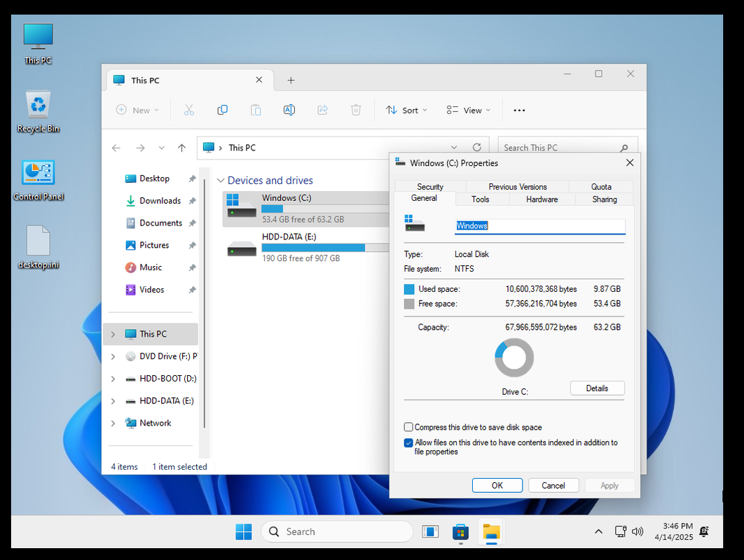Click the drive label Windows text field
This screenshot has height=560, width=744.
540,226
